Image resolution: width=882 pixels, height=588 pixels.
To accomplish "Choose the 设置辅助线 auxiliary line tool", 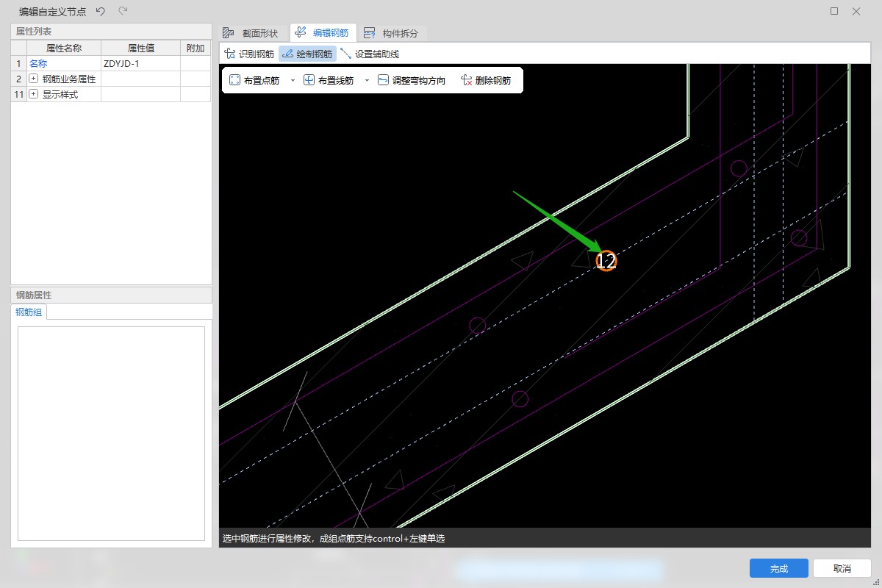I will pyautogui.click(x=370, y=54).
